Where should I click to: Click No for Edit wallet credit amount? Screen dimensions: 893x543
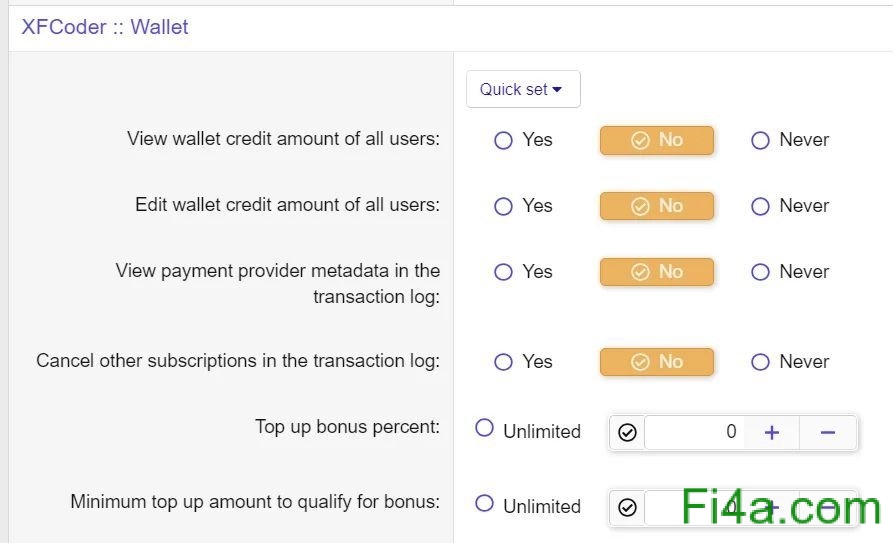click(x=657, y=206)
